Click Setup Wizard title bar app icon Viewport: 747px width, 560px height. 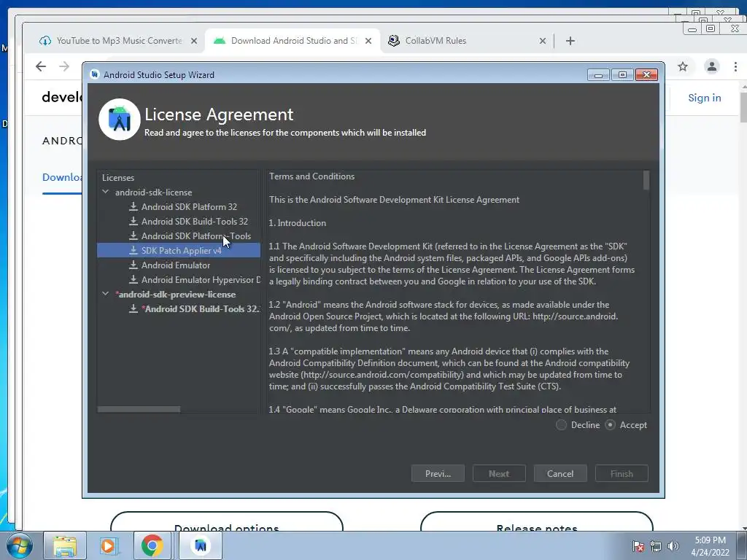(x=94, y=74)
